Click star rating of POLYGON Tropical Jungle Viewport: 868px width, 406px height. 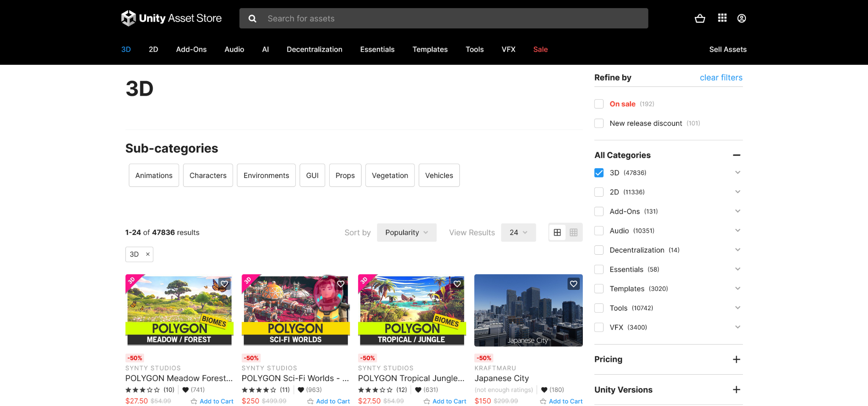point(376,390)
